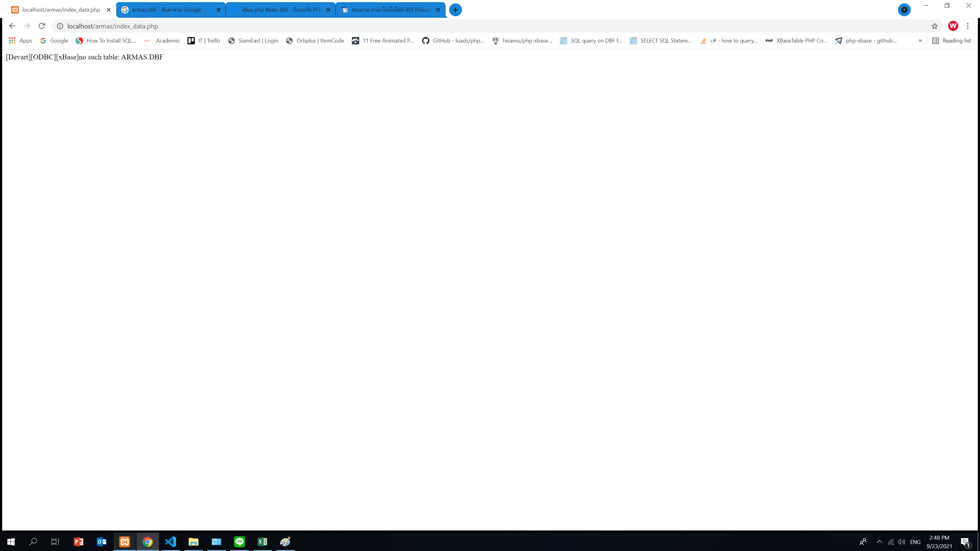Open the Chrome three-dot menu
Screen dimensions: 980x551
(x=968, y=26)
